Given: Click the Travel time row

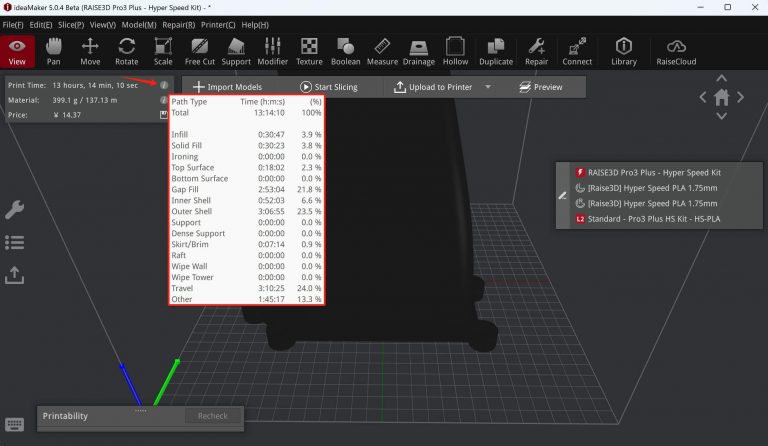Looking at the screenshot, I should point(246,288).
